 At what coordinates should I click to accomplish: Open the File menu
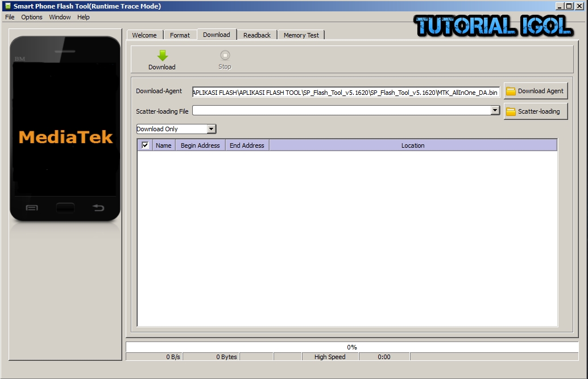pyautogui.click(x=10, y=17)
